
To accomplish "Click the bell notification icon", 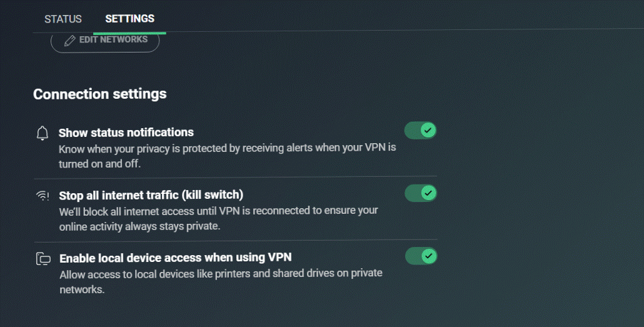I will point(43,133).
